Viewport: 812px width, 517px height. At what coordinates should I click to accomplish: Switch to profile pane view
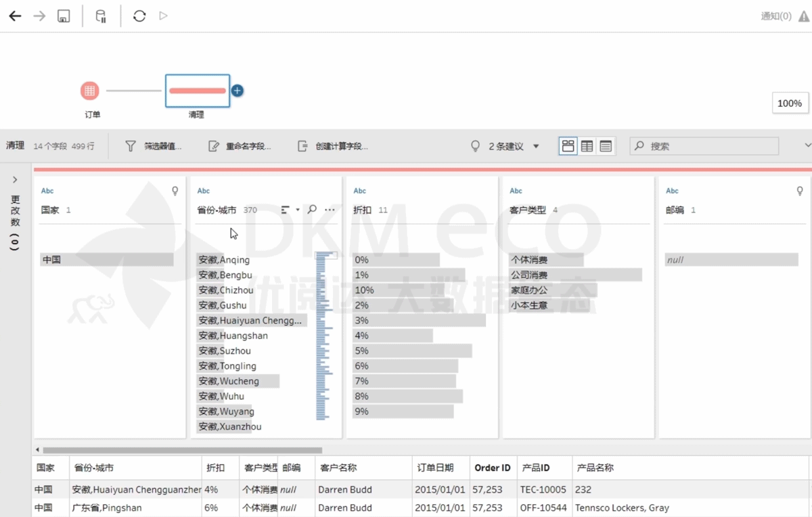[x=568, y=146]
